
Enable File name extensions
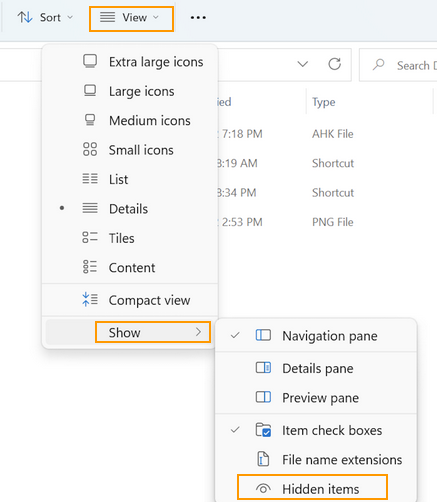click(x=316, y=460)
